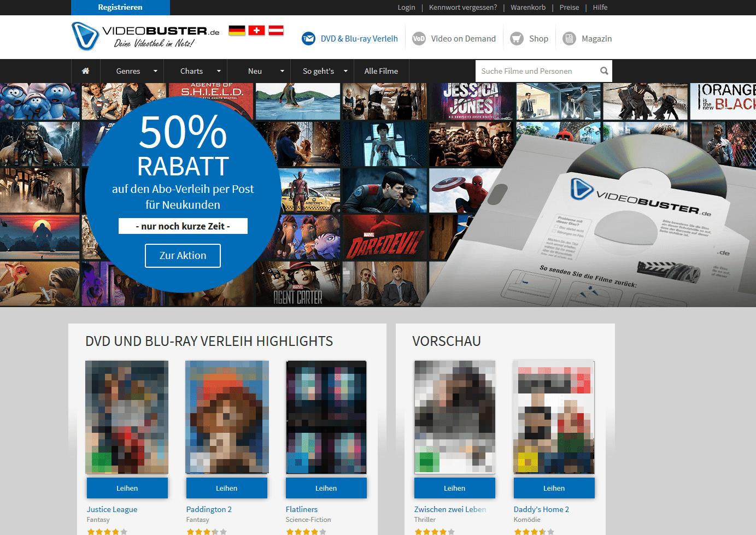Open the Zwischen zwei Leben title link
This screenshot has height=535, width=756.
coord(450,509)
